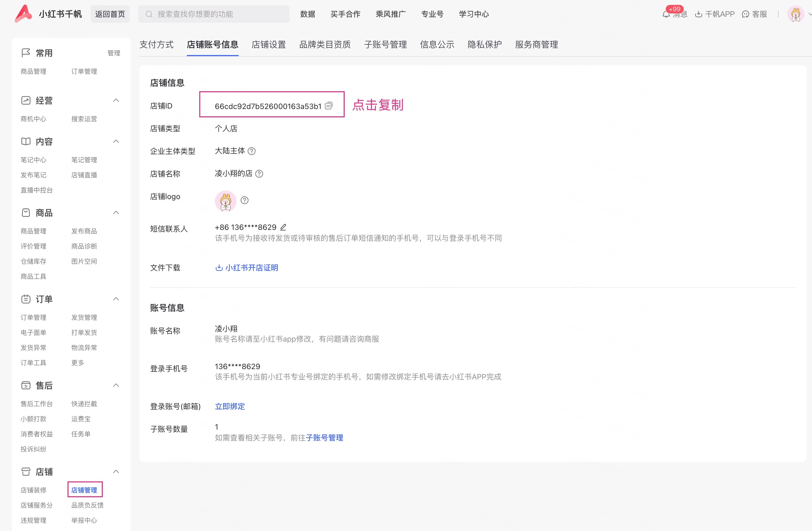Focus the 搜索查找你想要的功能 search field
Screen dimensions: 812x531
214,14
